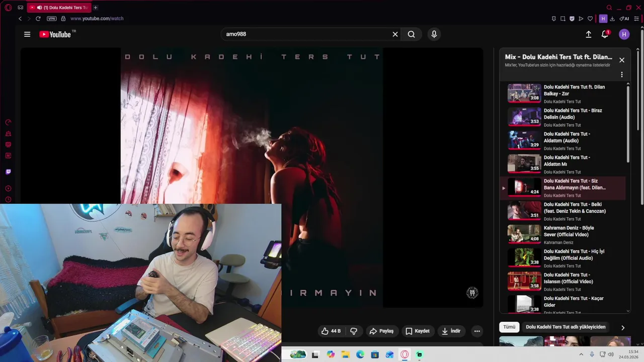Reload the current page
This screenshot has width=644, height=362.
(38, 19)
